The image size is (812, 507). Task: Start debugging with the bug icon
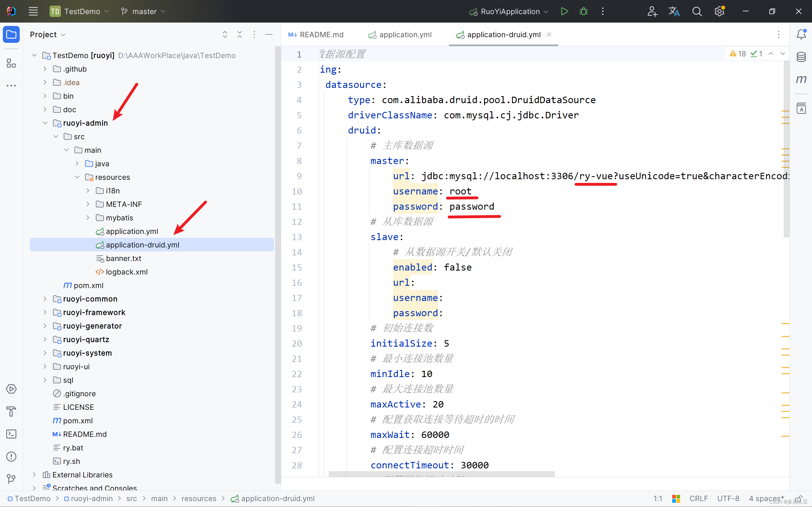click(583, 11)
